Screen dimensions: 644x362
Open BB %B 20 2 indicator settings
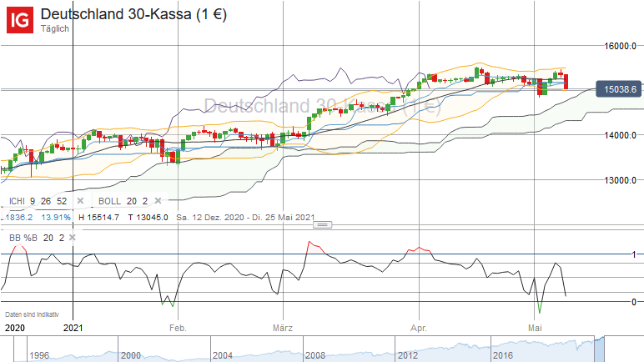(x=37, y=238)
